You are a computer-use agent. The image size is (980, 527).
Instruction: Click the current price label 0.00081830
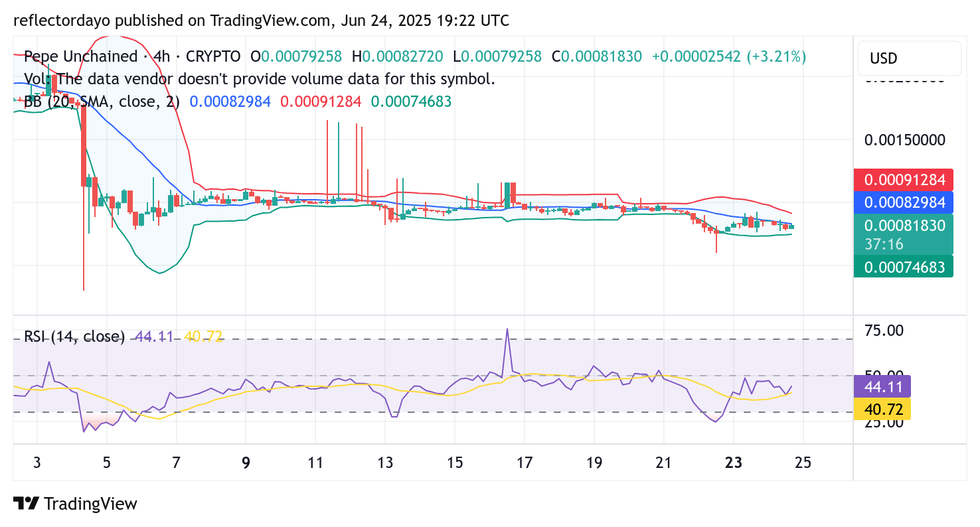[x=904, y=234]
